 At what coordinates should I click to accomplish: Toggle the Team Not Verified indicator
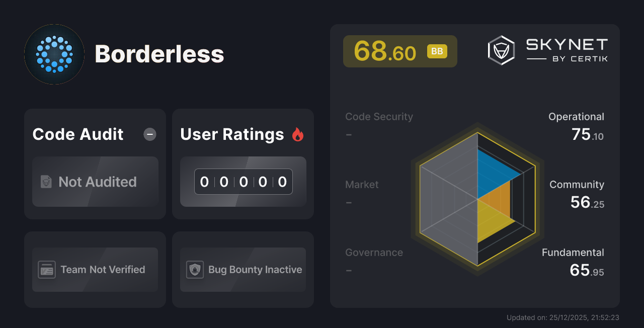coord(95,270)
